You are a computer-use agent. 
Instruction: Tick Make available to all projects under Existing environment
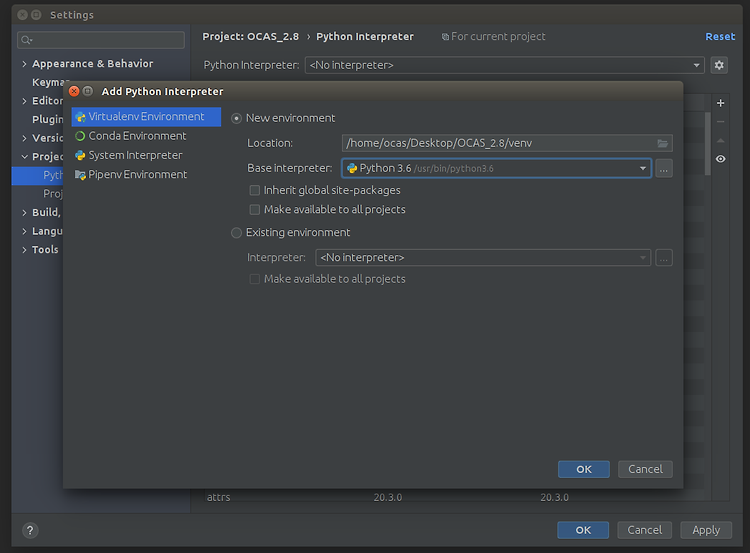pyautogui.click(x=254, y=279)
